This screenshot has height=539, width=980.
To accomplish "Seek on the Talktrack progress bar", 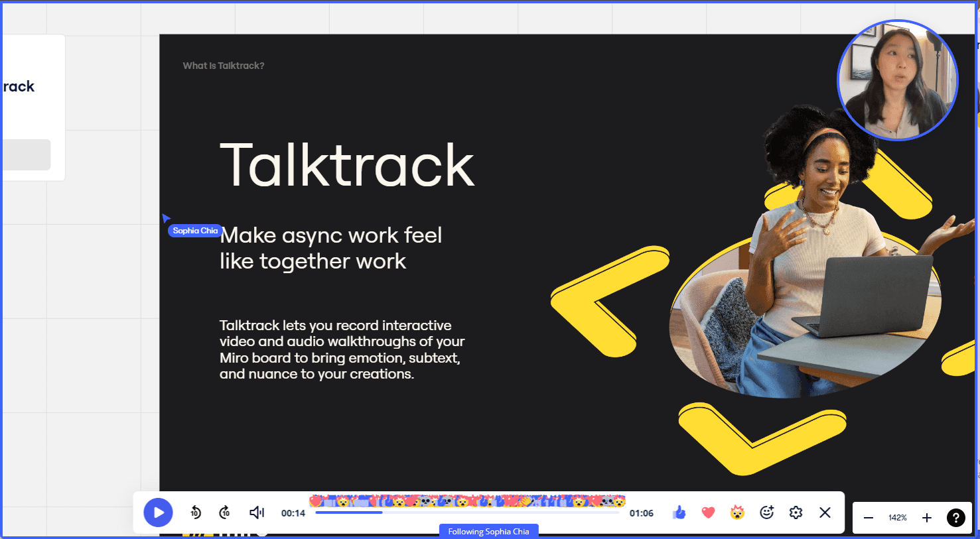I will pos(467,512).
